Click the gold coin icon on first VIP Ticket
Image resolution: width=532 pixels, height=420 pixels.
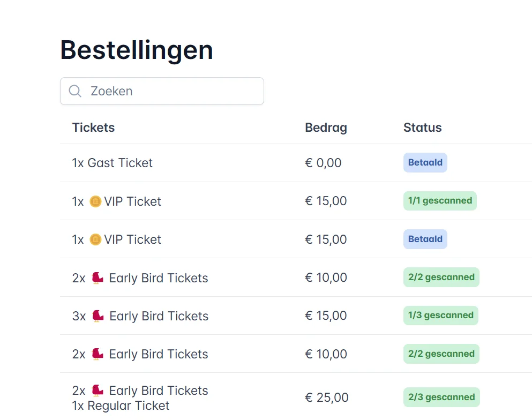coord(95,201)
